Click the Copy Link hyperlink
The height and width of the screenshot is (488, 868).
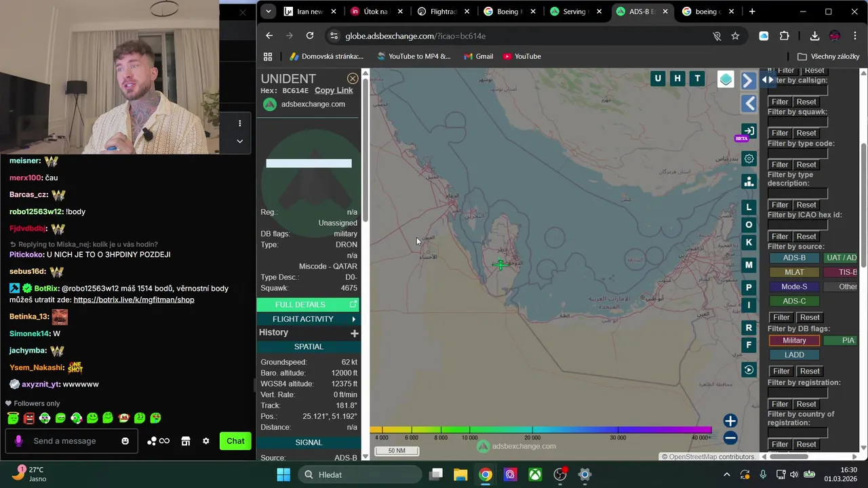click(x=334, y=90)
